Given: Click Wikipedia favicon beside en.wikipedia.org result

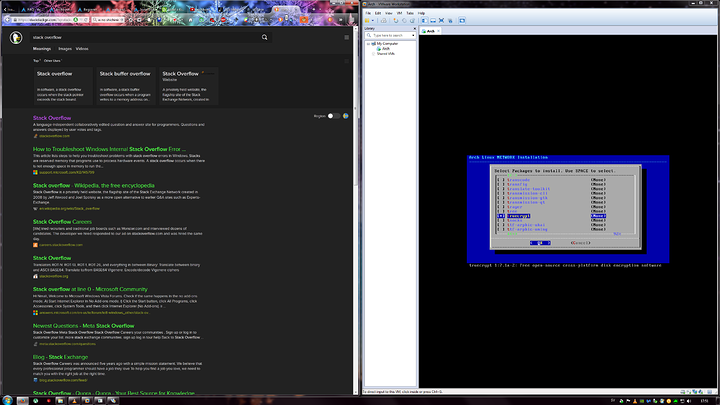Looking at the screenshot, I should click(35, 208).
